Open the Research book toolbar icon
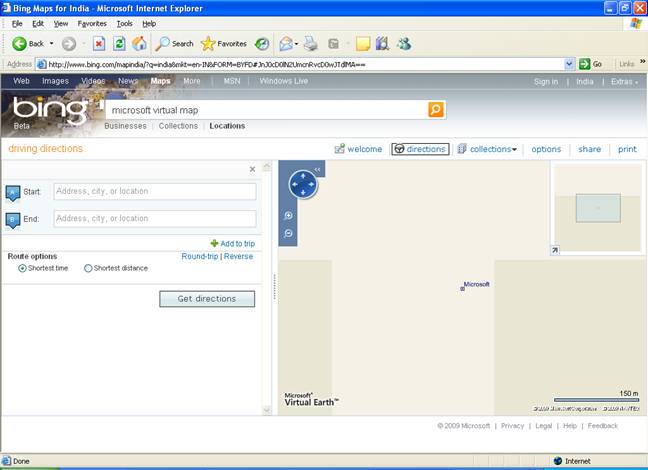The height and width of the screenshot is (470, 648). click(383, 43)
